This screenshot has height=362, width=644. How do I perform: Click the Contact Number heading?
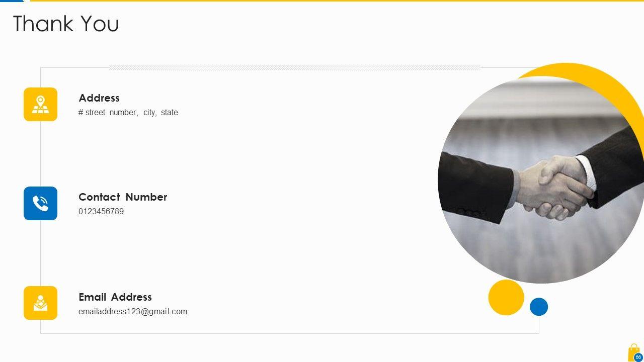point(123,197)
